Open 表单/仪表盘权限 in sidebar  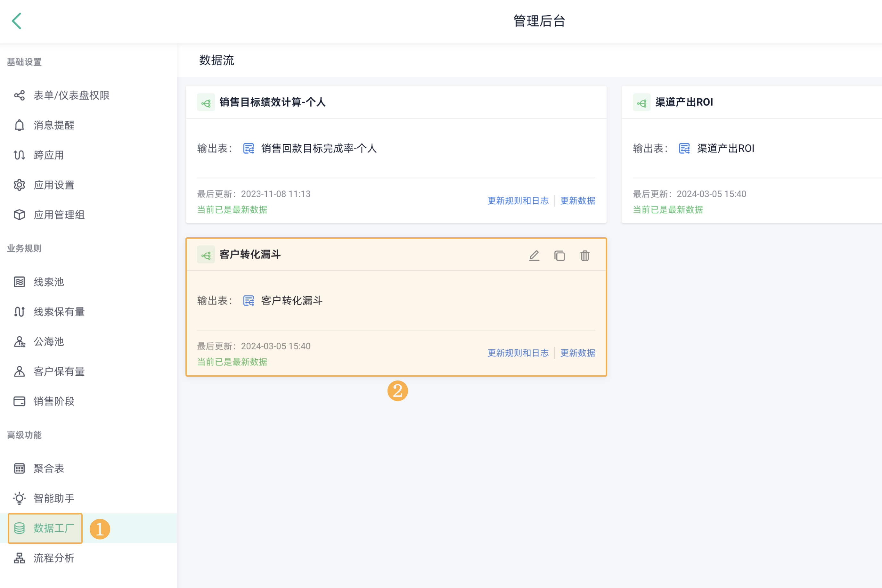(71, 95)
